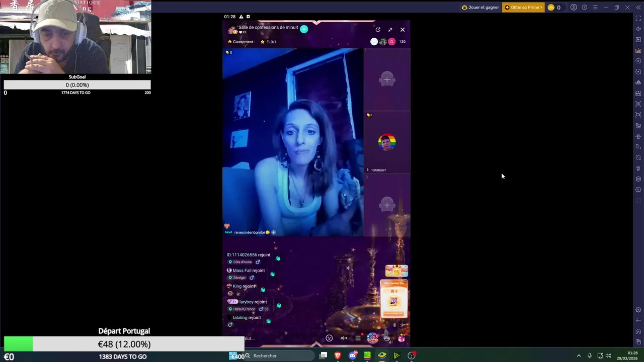Go to Android home via sidebar
The height and width of the screenshot is (362, 644).
[x=638, y=331]
